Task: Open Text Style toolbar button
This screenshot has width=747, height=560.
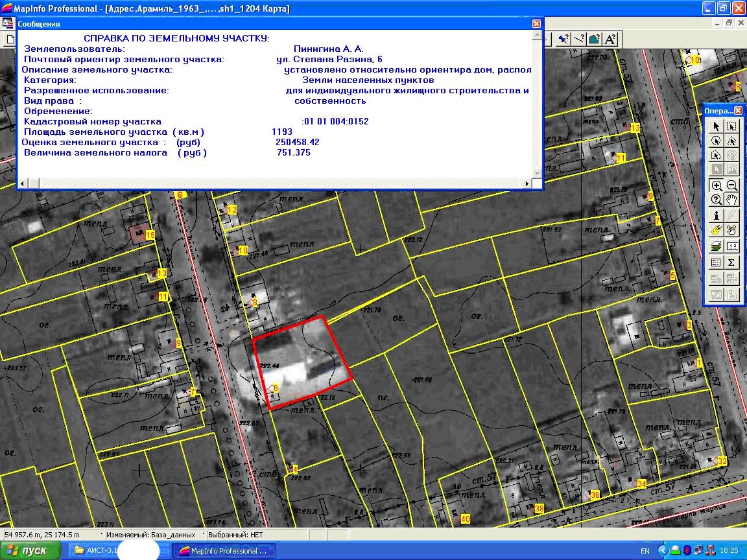Action: coord(610,39)
